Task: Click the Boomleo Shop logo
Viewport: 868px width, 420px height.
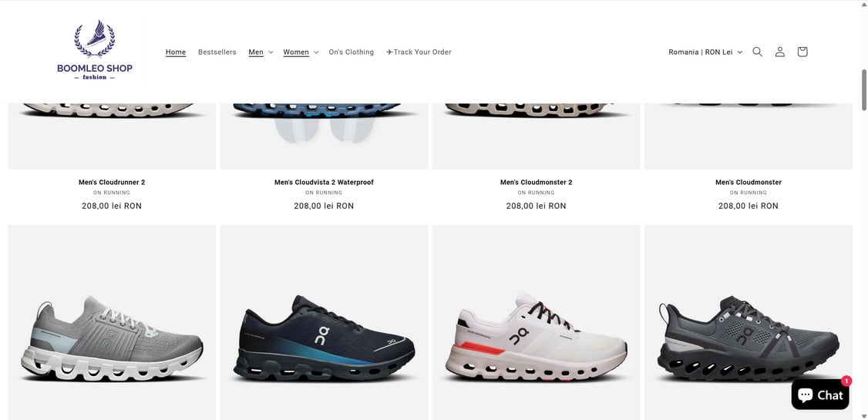Action: point(95,50)
